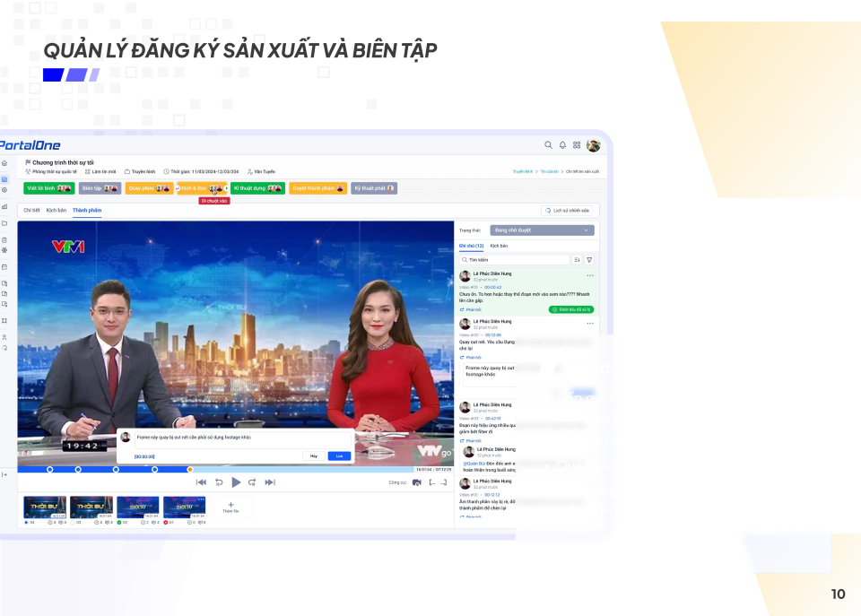The height and width of the screenshot is (616, 861).
Task: Sort the notes list with the sort icon
Action: (x=577, y=260)
